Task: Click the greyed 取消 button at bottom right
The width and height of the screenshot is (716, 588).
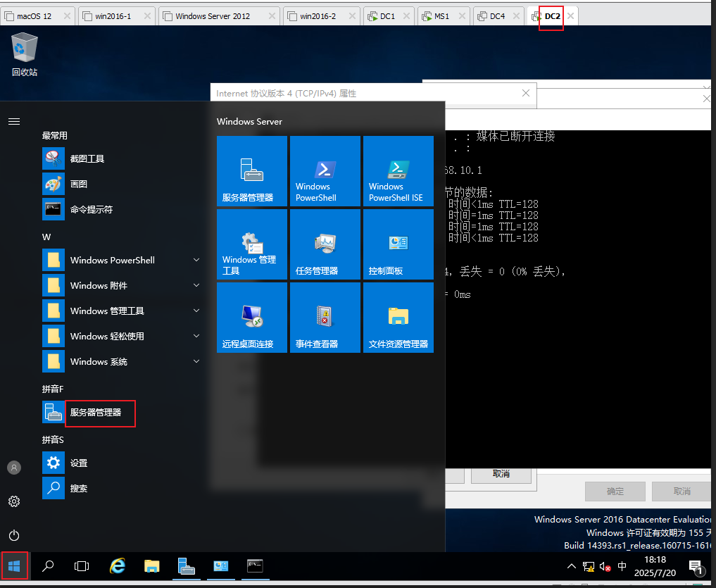Action: pos(682,491)
